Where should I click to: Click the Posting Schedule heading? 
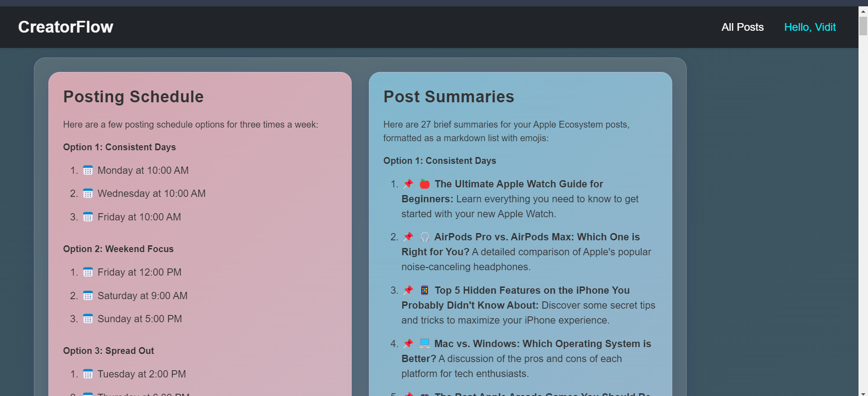[133, 97]
